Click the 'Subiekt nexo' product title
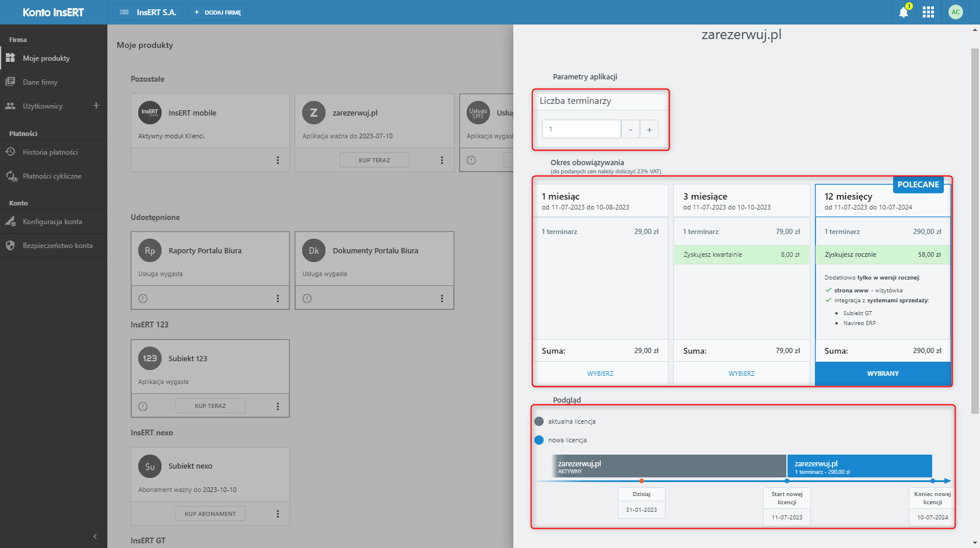This screenshot has width=980, height=548. pyautogui.click(x=190, y=466)
